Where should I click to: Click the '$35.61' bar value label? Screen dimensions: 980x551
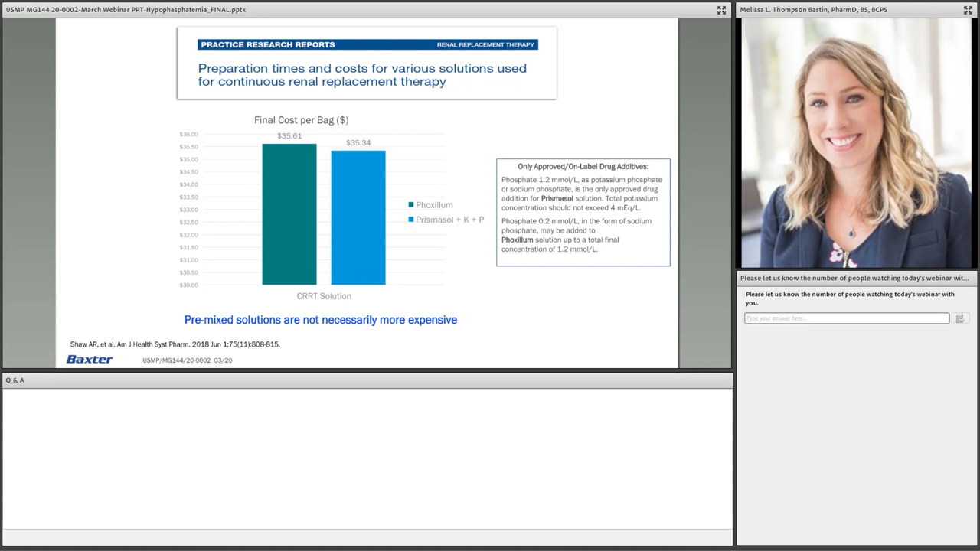(289, 136)
